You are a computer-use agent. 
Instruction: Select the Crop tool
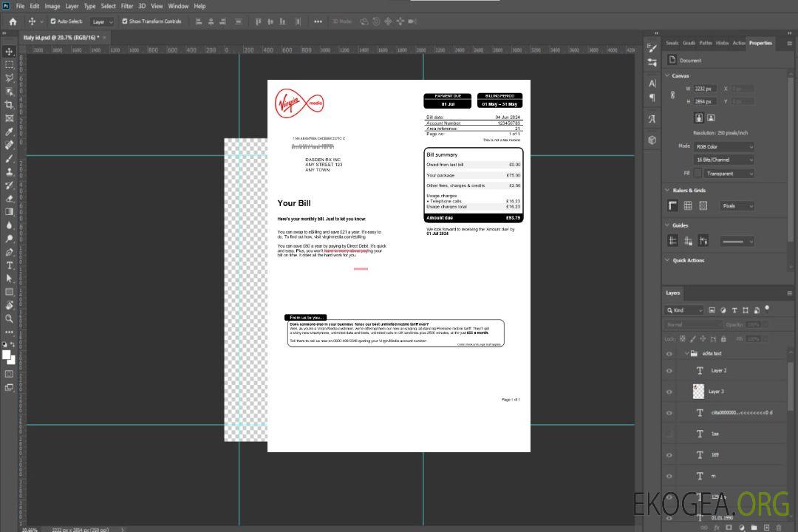(x=9, y=104)
